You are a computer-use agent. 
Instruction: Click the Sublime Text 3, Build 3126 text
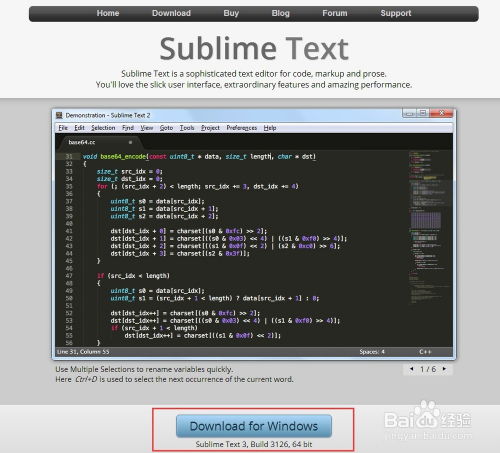pos(254,444)
